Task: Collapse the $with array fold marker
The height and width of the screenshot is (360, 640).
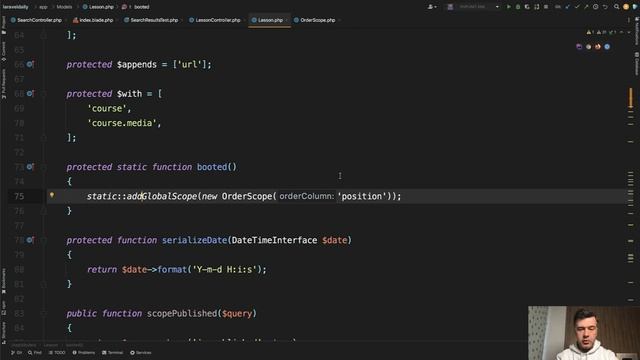Action: 43,93
